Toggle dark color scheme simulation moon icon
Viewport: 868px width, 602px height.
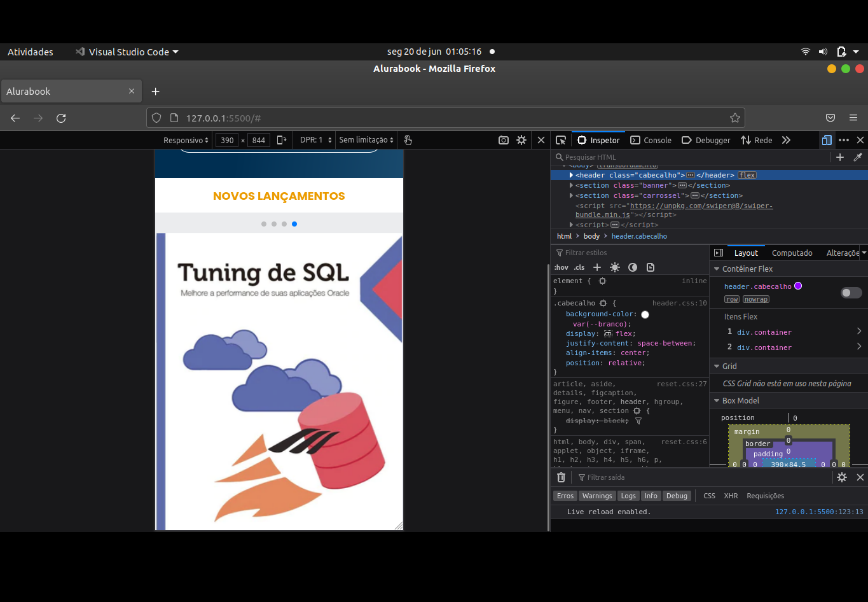point(633,267)
